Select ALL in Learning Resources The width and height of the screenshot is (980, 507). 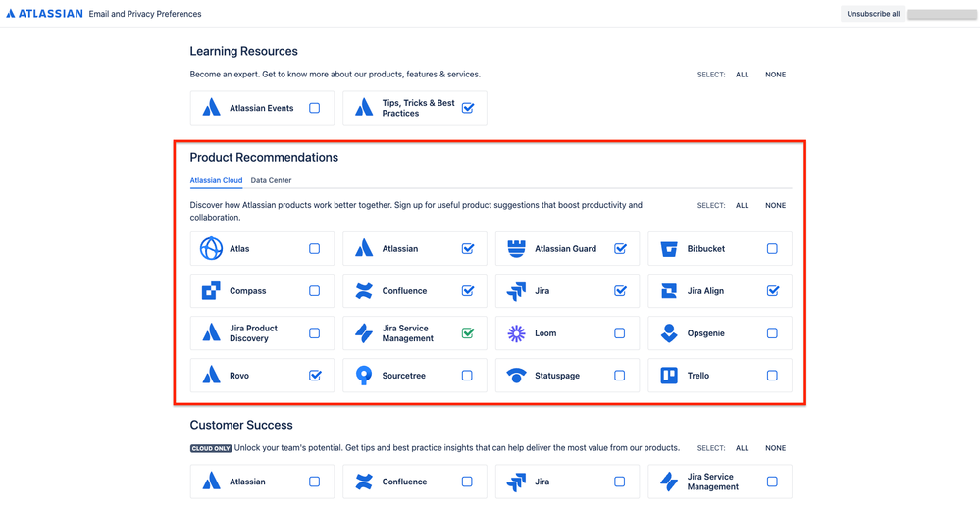tap(742, 75)
